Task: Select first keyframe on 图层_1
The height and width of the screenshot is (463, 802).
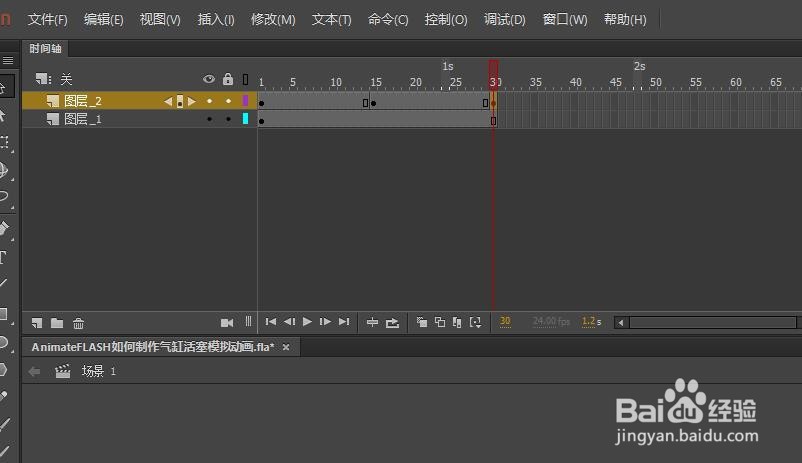Action: [262, 121]
